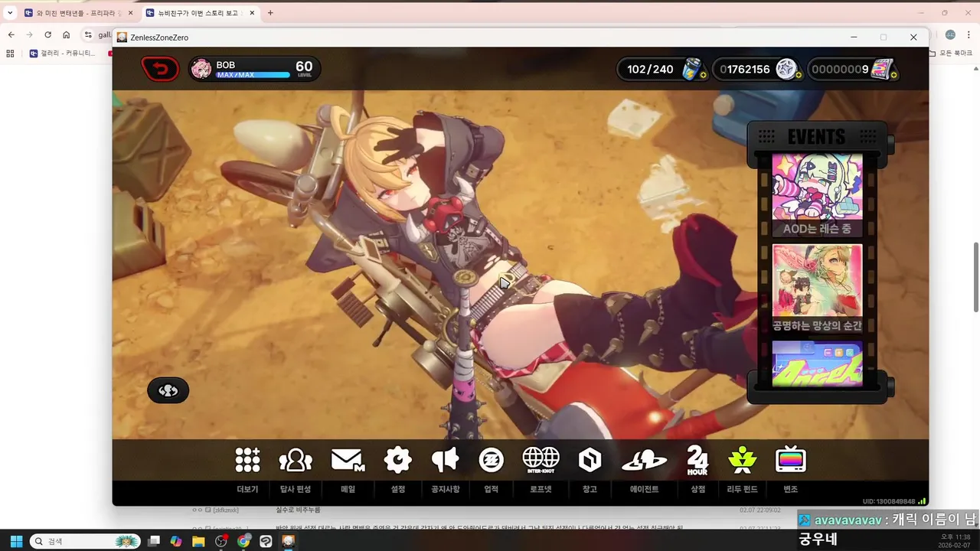Click the UID number text
Image resolution: width=980 pixels, height=551 pixels.
(x=888, y=501)
